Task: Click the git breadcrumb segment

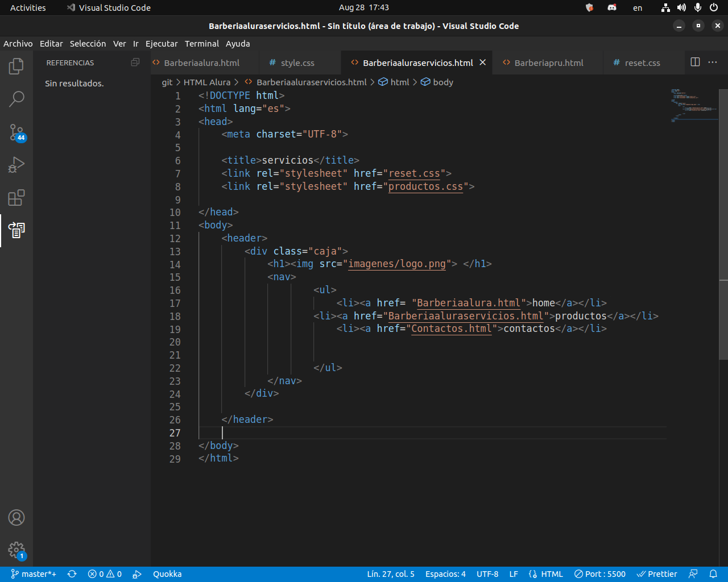Action: 167,82
